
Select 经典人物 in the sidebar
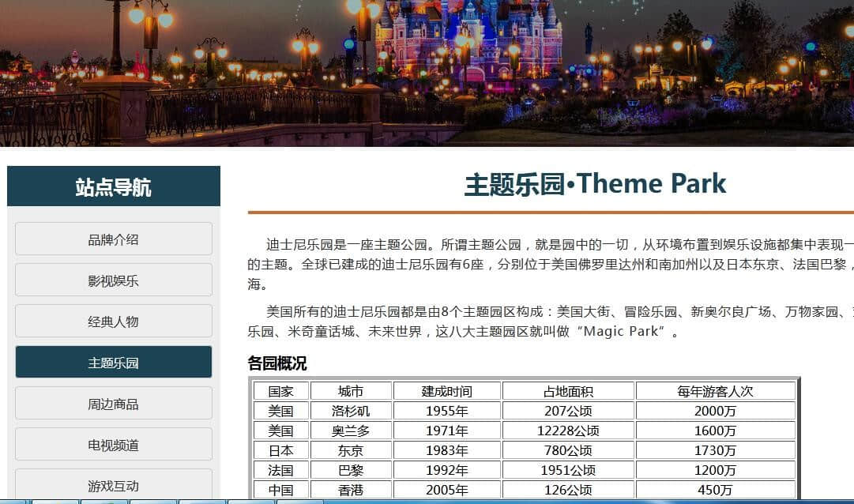tap(113, 322)
